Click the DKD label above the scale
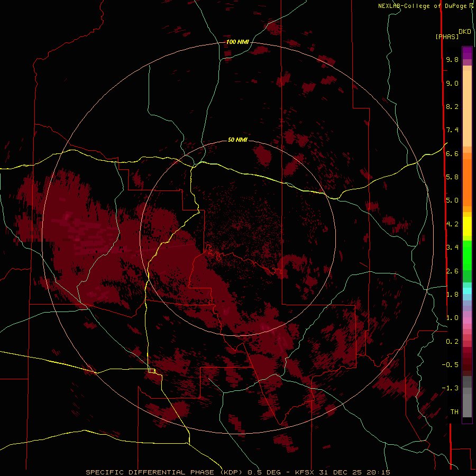Image resolution: width=476 pixels, height=476 pixels. 465,32
